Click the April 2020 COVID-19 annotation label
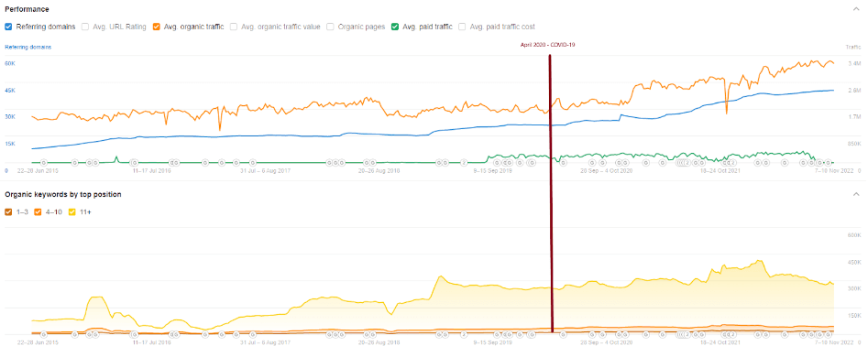 point(548,44)
